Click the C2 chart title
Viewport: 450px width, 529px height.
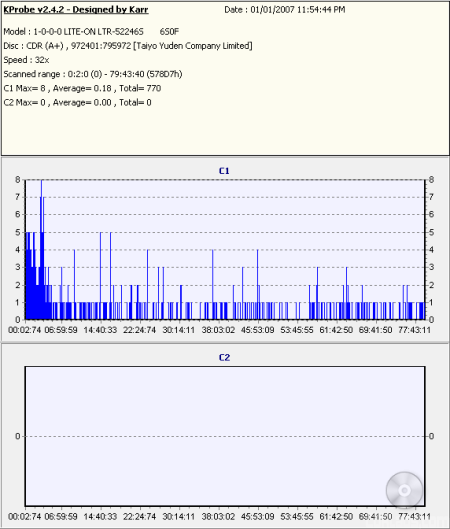click(x=224, y=357)
